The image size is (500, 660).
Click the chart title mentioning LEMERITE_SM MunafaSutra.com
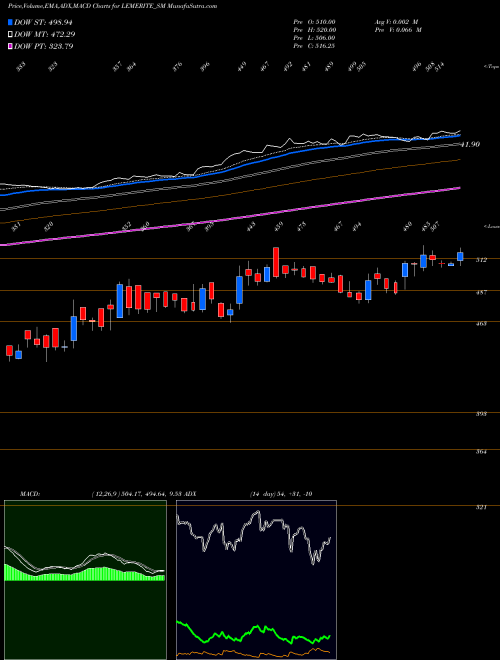pyautogui.click(x=113, y=6)
